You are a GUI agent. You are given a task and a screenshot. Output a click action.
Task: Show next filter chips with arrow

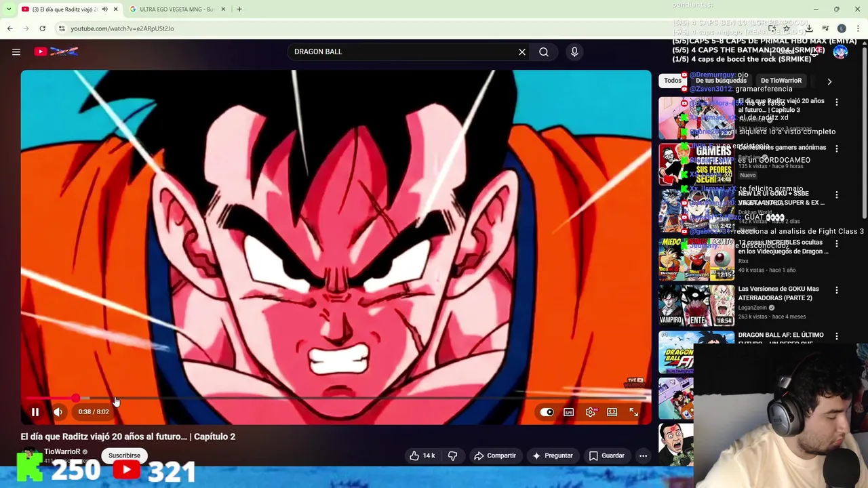tap(829, 81)
